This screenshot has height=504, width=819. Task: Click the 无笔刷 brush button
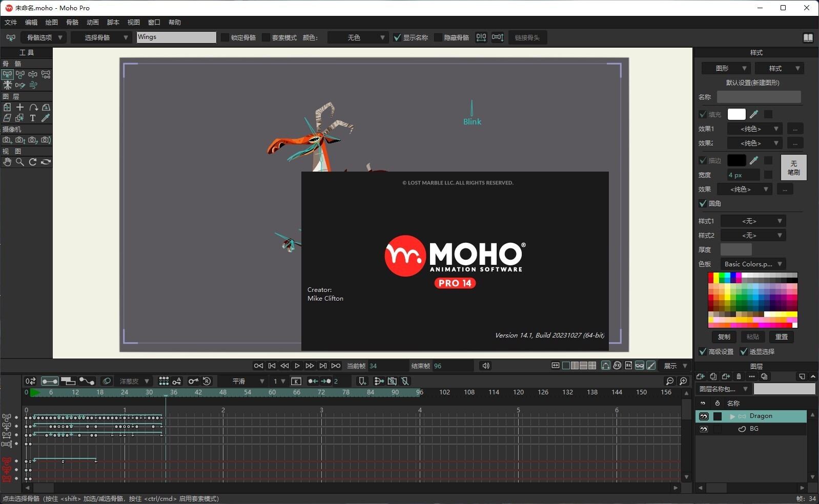(794, 167)
